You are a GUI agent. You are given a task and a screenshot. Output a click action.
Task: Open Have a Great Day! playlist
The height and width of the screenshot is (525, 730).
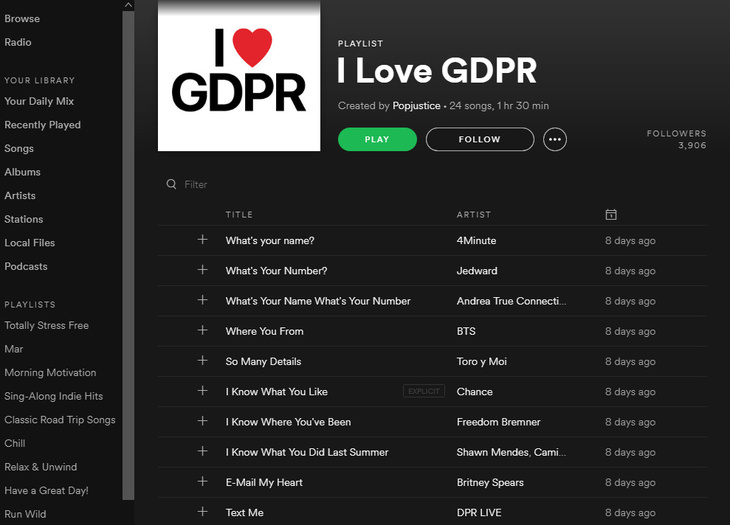(x=46, y=491)
